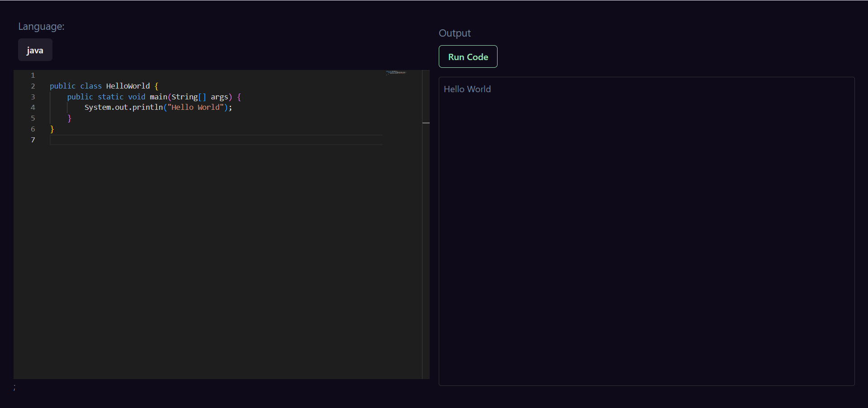Open the java language dropdown
The image size is (868, 408).
coord(35,50)
